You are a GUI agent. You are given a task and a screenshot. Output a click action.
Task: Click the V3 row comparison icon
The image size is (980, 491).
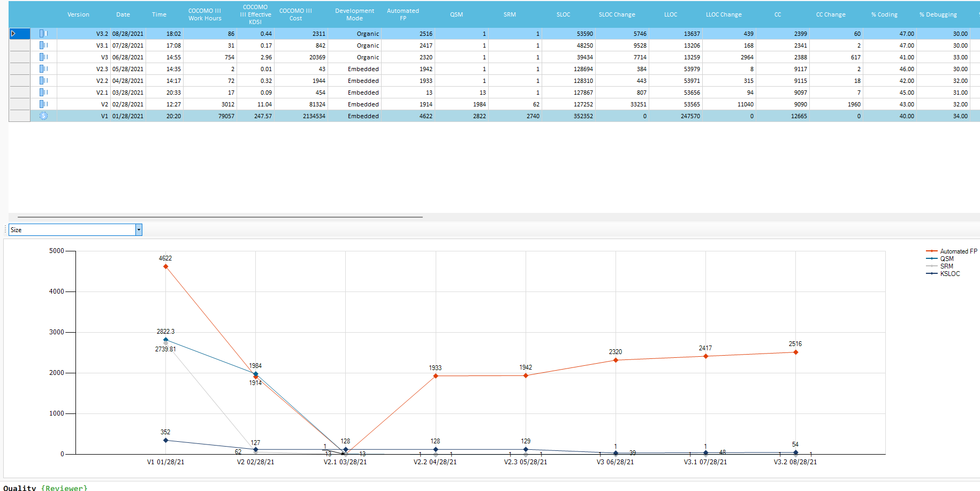pyautogui.click(x=43, y=57)
